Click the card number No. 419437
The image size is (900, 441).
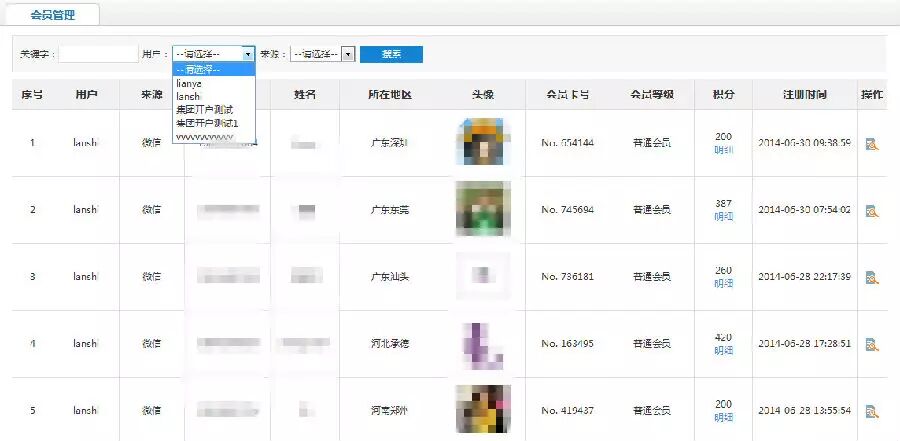click(x=568, y=411)
